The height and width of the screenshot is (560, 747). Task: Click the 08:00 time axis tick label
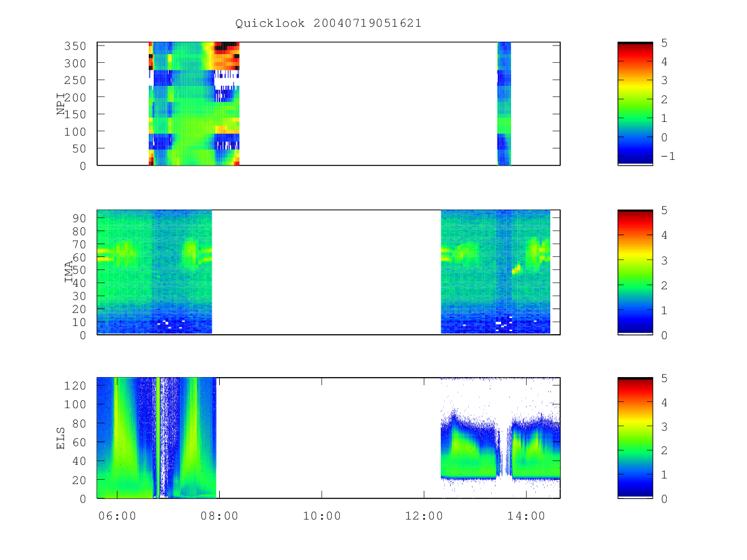[219, 515]
